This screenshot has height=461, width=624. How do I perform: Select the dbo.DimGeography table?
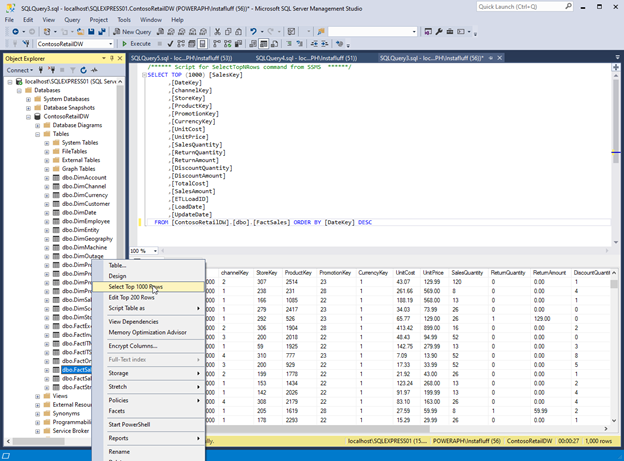87,239
